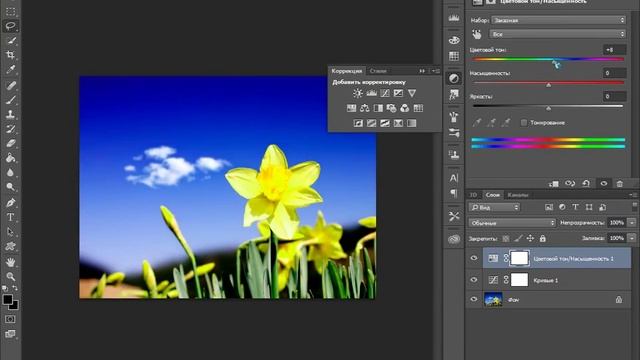The height and width of the screenshot is (360, 640).
Task: Add a Hue/Saturation adjustment from Коррекция panel
Action: pos(351,108)
